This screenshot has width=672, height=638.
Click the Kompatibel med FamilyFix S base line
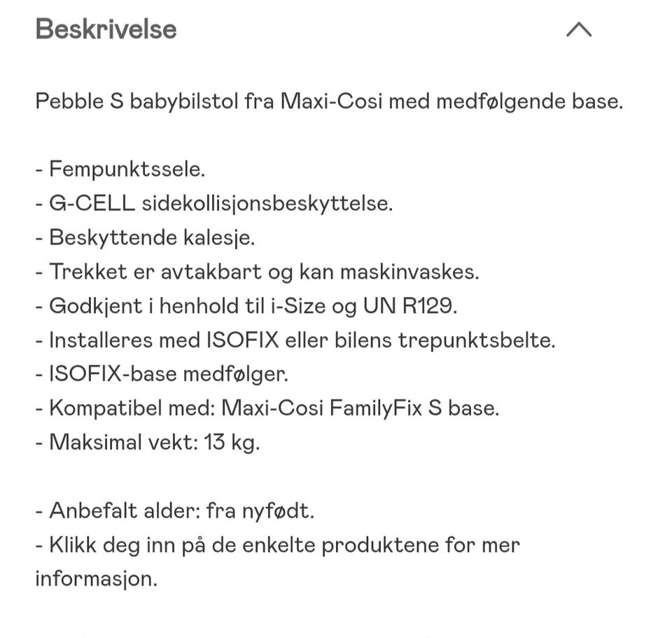pyautogui.click(x=267, y=408)
